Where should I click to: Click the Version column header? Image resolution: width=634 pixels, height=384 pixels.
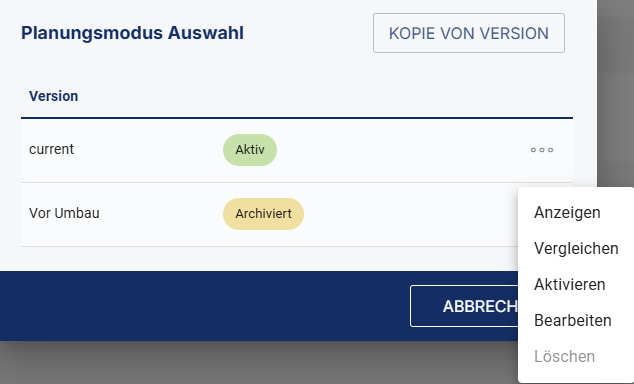(x=53, y=96)
